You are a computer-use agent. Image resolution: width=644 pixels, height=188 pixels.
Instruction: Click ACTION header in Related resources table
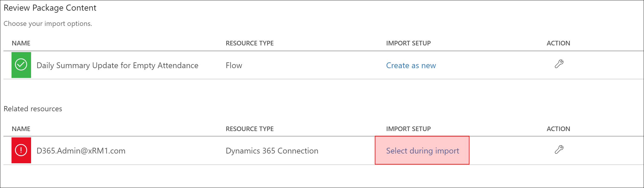point(558,129)
